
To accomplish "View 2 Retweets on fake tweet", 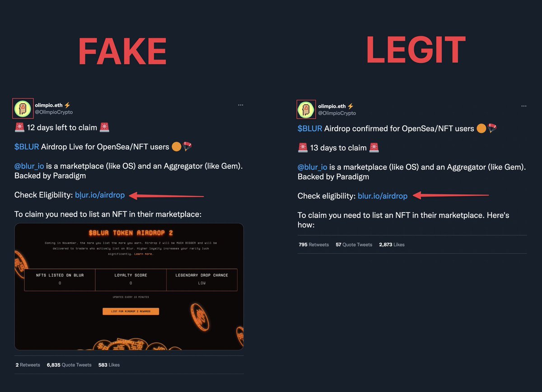I will tap(27, 364).
